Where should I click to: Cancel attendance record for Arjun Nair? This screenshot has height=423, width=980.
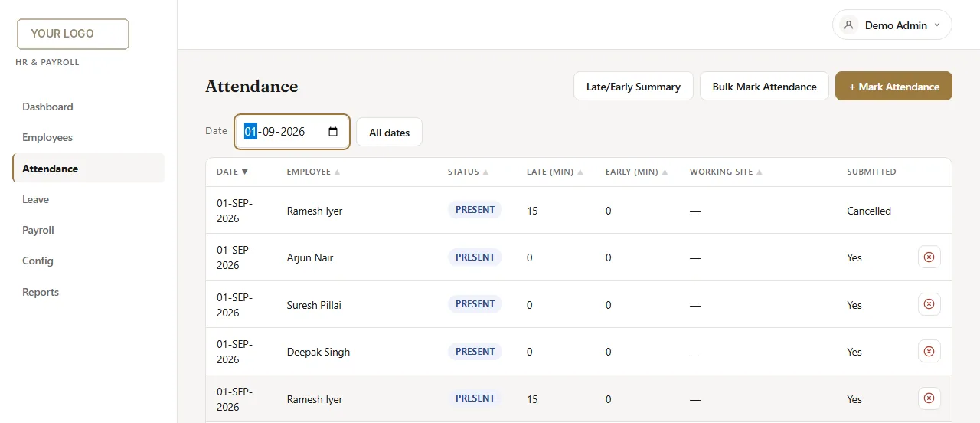929,257
